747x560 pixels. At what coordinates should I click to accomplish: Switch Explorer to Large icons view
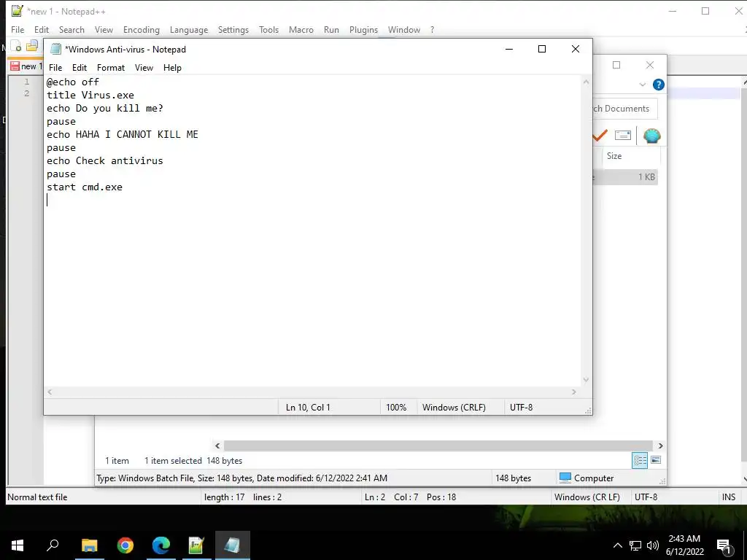click(x=656, y=460)
